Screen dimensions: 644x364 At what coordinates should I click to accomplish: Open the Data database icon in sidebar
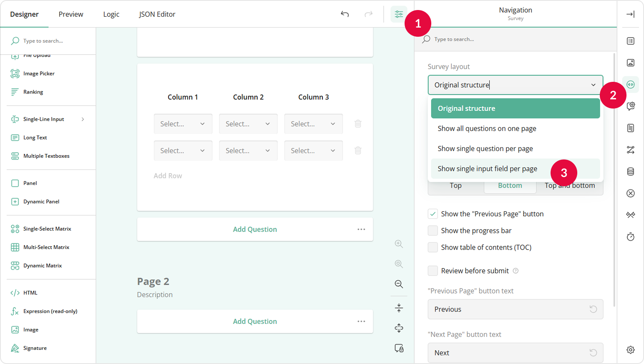pyautogui.click(x=630, y=172)
